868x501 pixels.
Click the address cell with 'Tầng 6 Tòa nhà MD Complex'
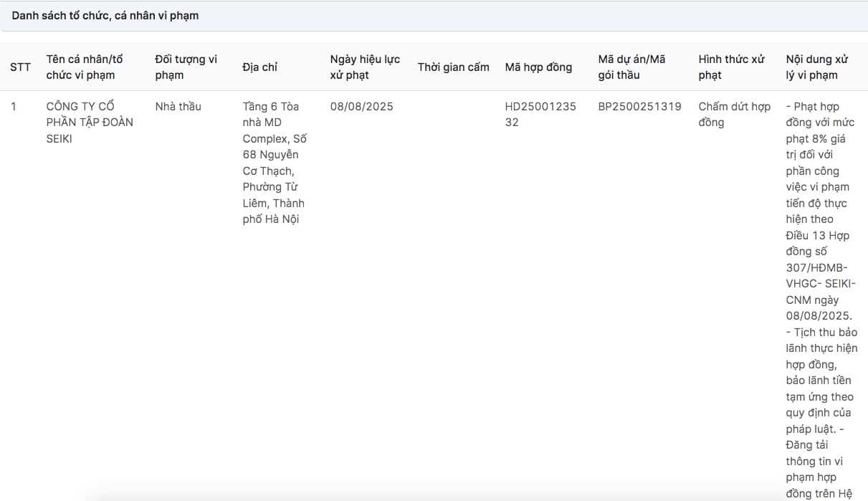click(275, 163)
